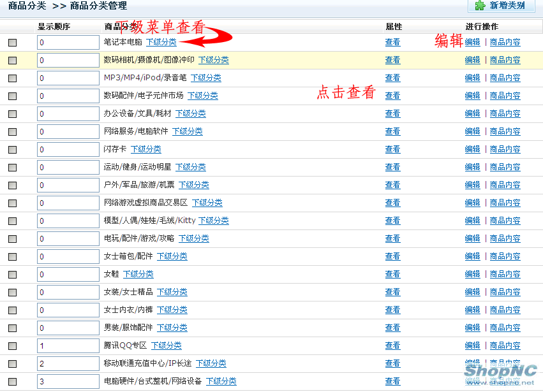Screen dimensions: 543x392
Task: Toggle checkbox for 办公设备/文具/耗材 row
Action: 13,114
